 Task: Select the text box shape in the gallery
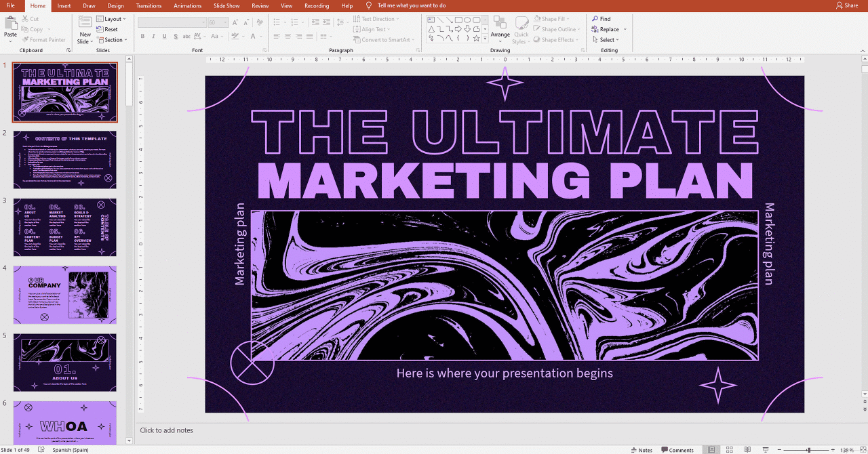point(431,20)
